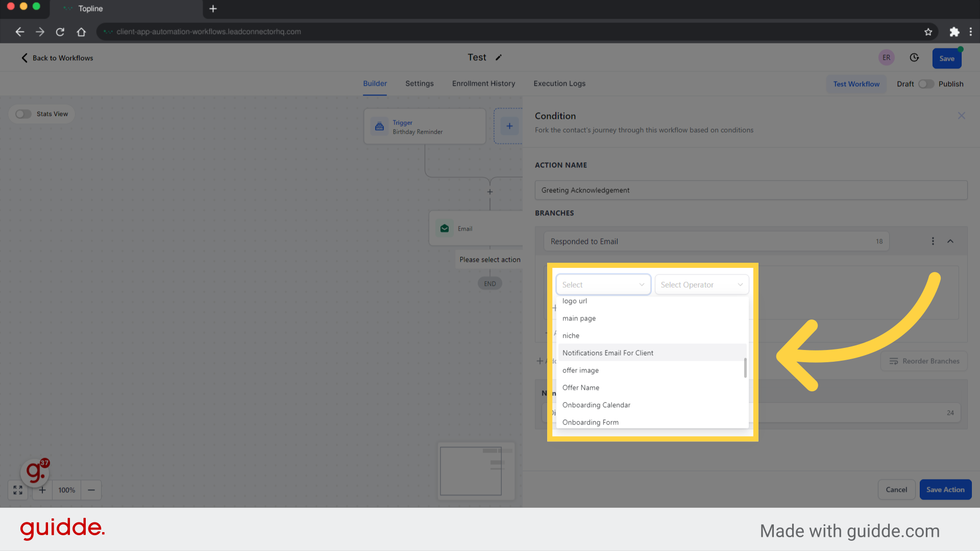Cancel the condition changes

pyautogui.click(x=896, y=490)
